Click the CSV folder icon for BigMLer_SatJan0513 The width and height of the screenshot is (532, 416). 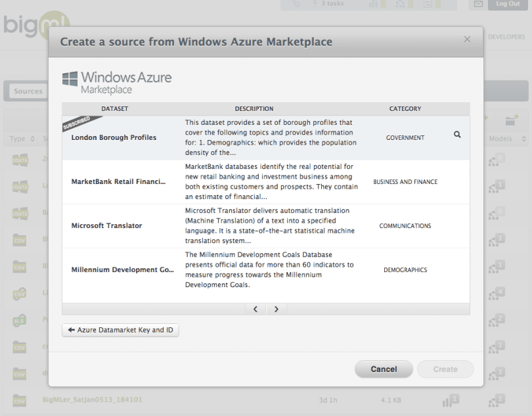pyautogui.click(x=19, y=400)
